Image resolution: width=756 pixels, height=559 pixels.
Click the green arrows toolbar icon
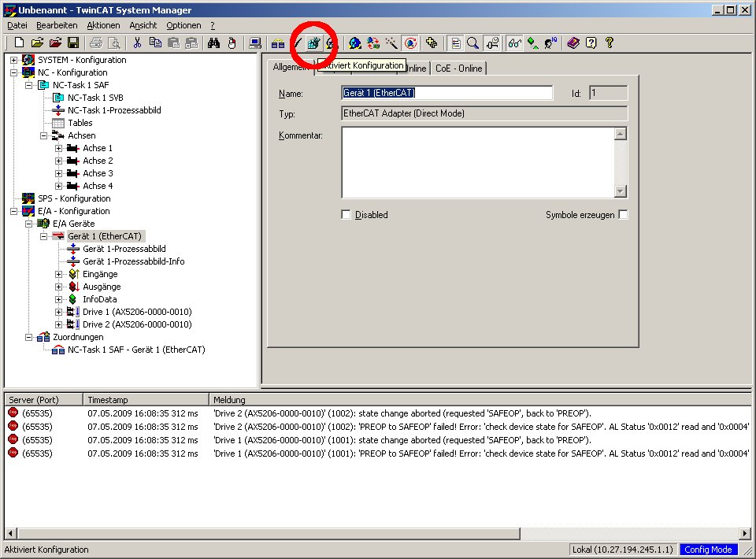pos(533,43)
